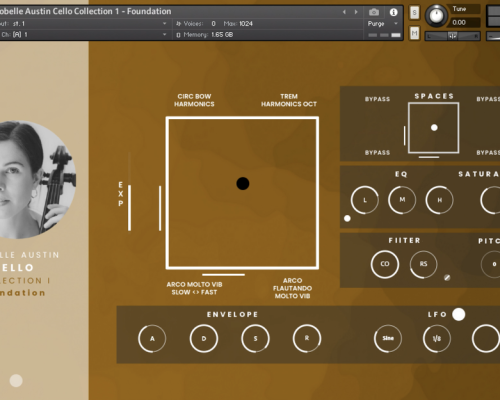Click SPACES pad horizontal slider

(x=429, y=157)
